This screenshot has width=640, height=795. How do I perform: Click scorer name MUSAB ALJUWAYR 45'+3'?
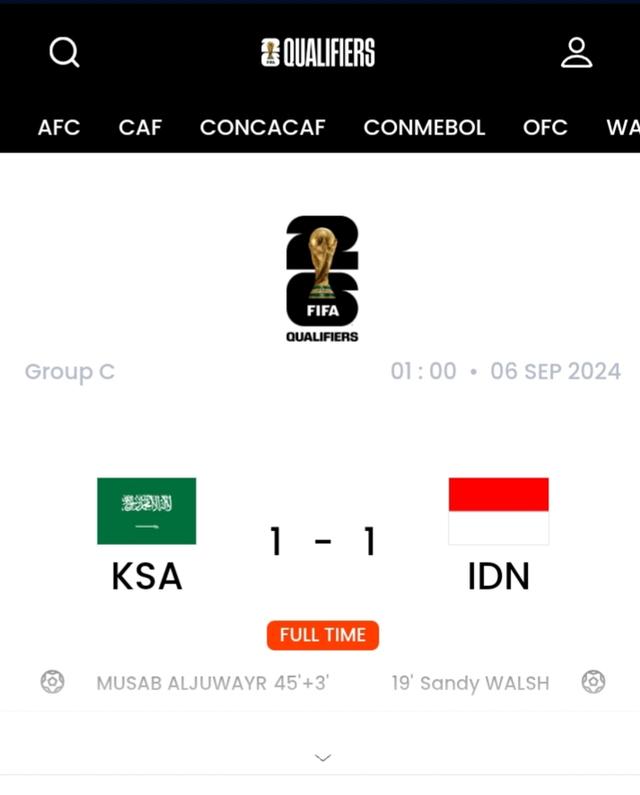[213, 683]
